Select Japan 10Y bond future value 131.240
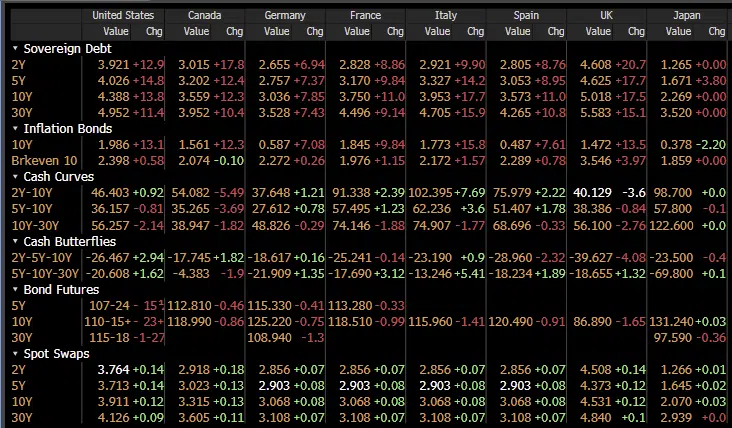 [669, 322]
